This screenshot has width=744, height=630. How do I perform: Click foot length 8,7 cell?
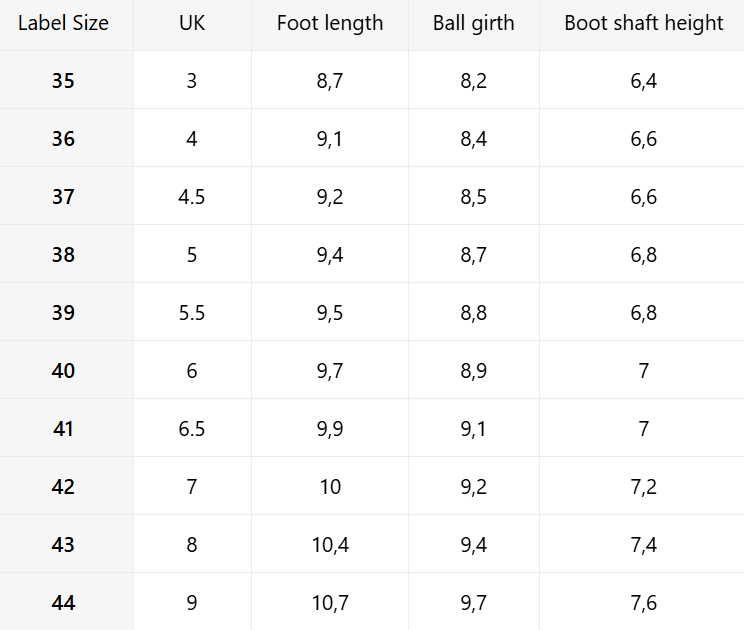(330, 81)
